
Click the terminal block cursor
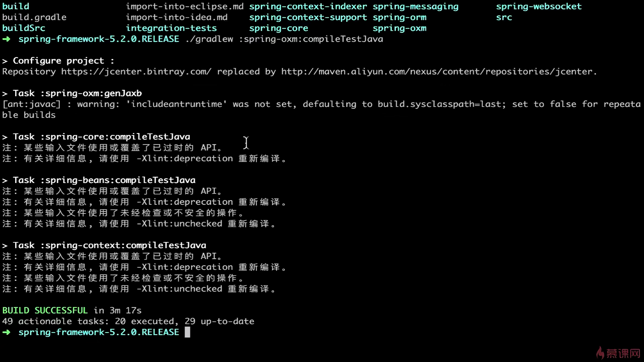point(187,332)
